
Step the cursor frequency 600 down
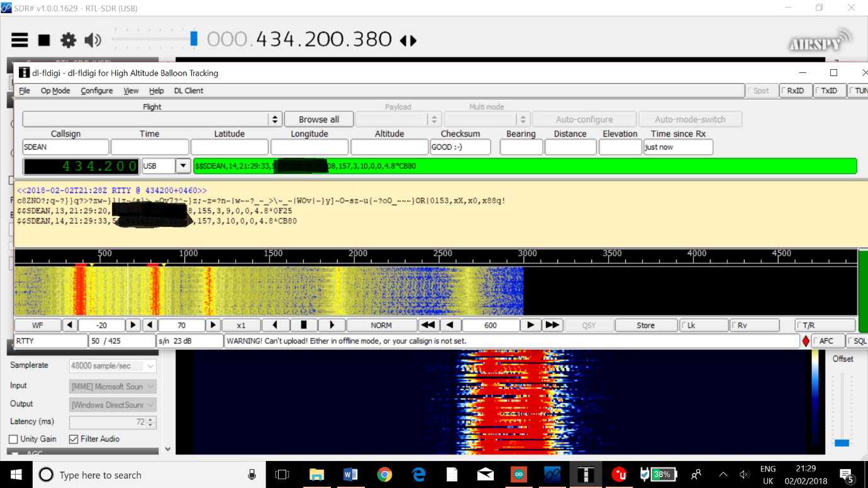point(450,325)
